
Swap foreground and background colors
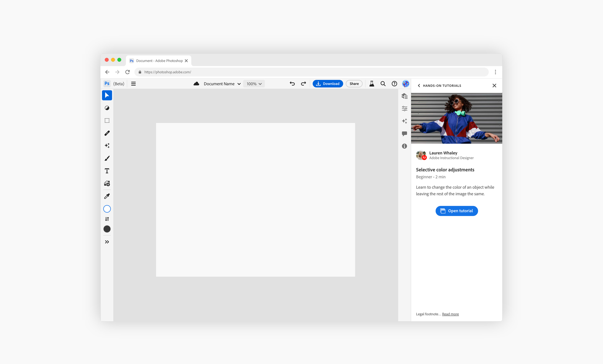coord(107,219)
